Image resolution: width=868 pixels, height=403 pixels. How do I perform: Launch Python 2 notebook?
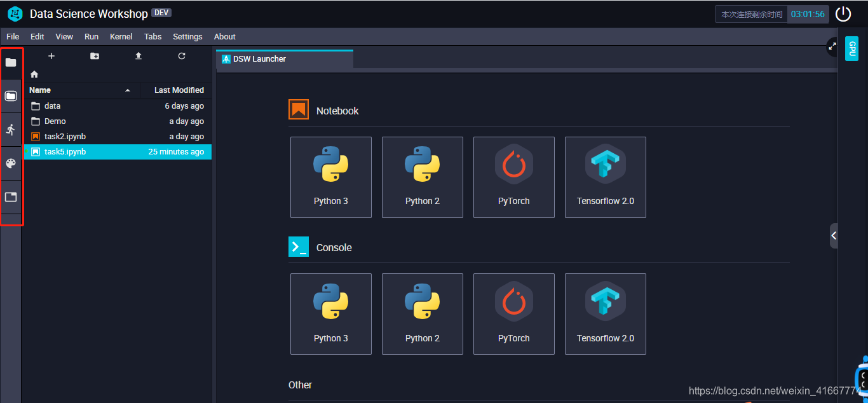[423, 177]
